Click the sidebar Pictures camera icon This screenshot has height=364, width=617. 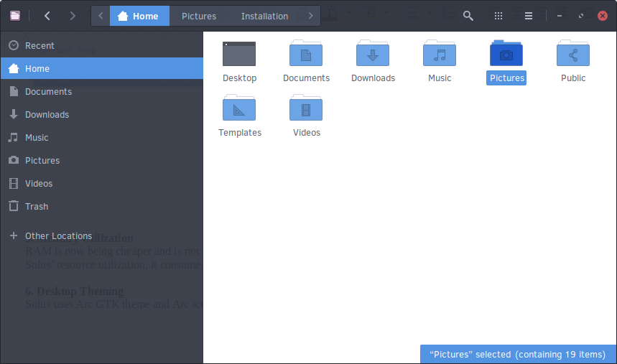click(x=14, y=160)
